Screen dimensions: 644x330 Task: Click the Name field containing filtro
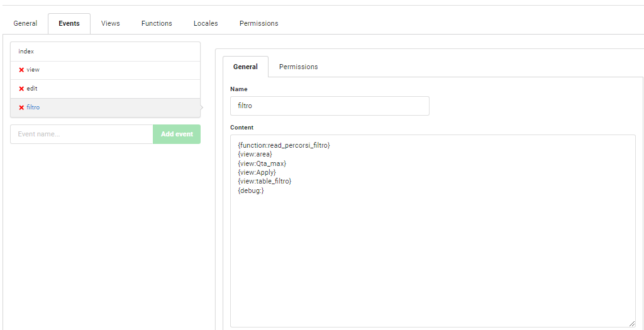pos(330,106)
